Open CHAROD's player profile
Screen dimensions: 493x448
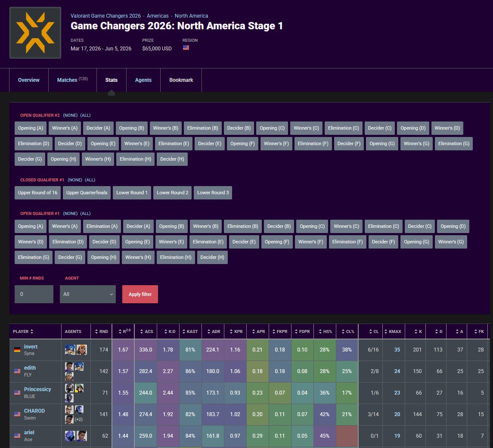pos(34,411)
